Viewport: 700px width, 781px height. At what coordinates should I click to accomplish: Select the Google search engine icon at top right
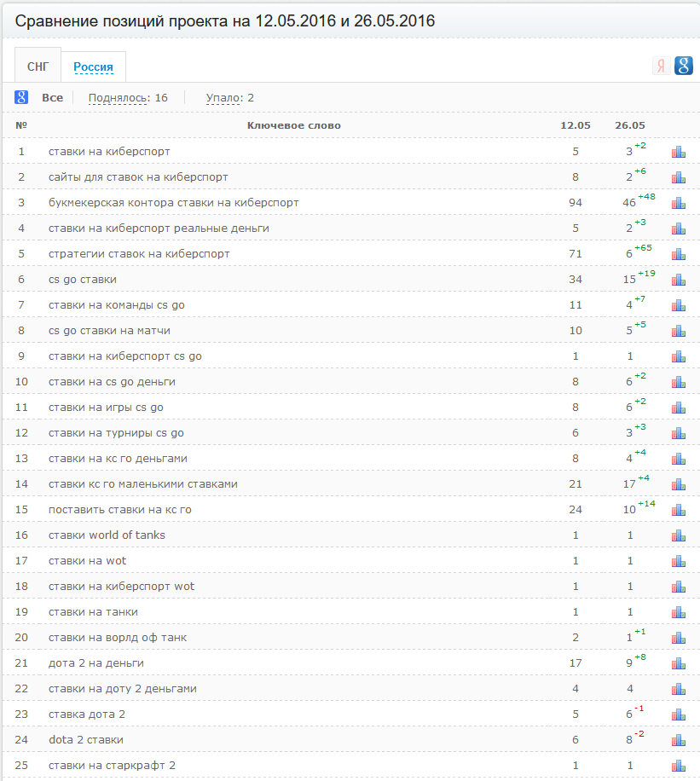(683, 66)
